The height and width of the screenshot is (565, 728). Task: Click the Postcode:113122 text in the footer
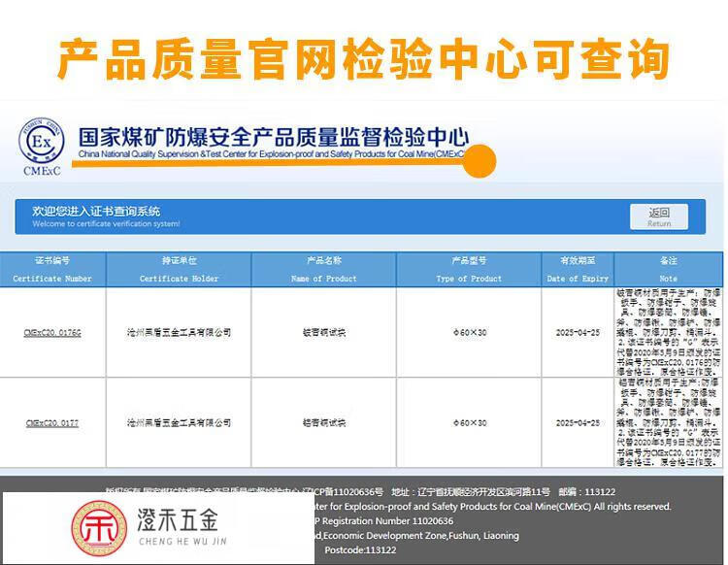click(x=360, y=549)
